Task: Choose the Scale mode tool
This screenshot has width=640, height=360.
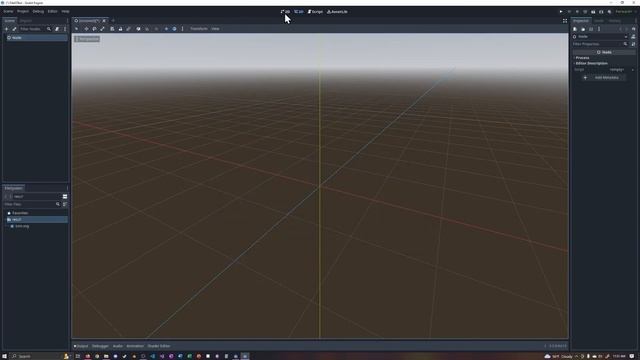Action: [x=102, y=29]
